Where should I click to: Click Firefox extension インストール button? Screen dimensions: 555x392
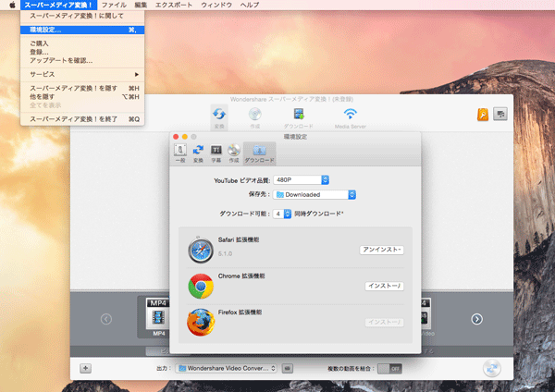(385, 323)
